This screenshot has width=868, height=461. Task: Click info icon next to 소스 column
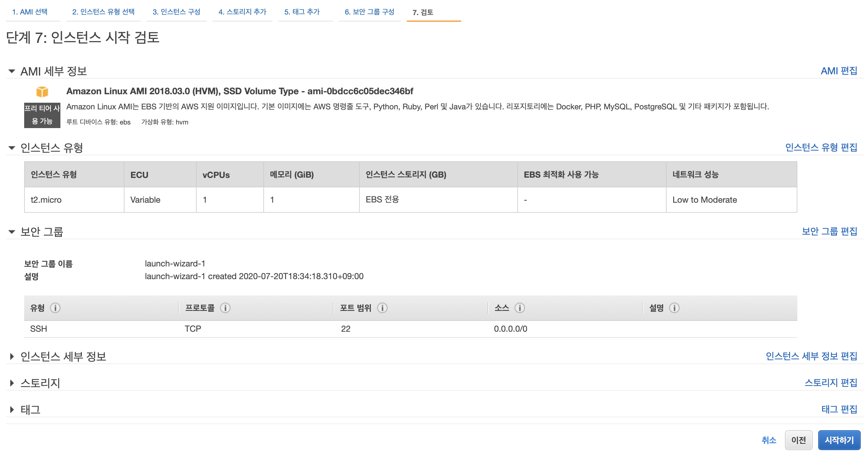pos(519,308)
